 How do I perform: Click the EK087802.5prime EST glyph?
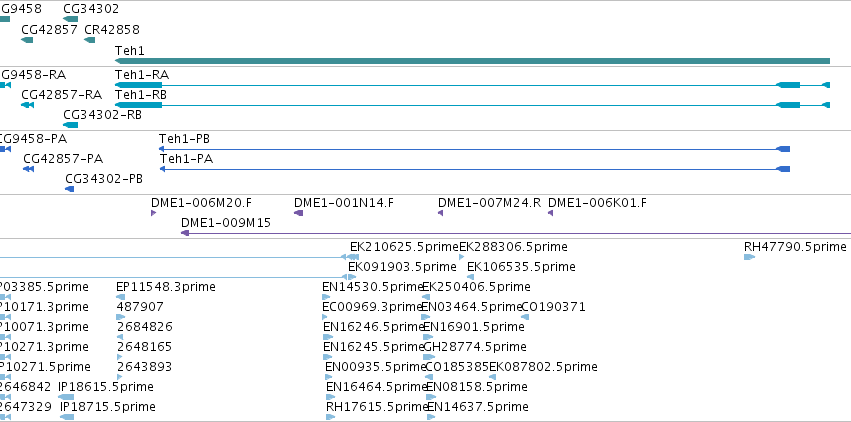click(x=492, y=377)
